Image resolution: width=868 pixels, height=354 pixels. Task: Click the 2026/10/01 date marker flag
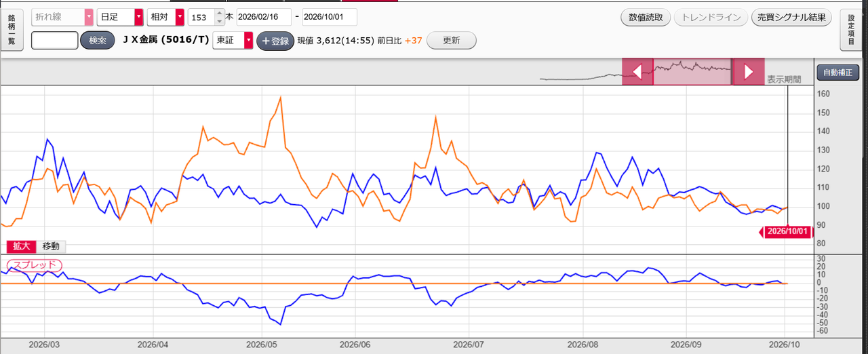[x=787, y=232]
